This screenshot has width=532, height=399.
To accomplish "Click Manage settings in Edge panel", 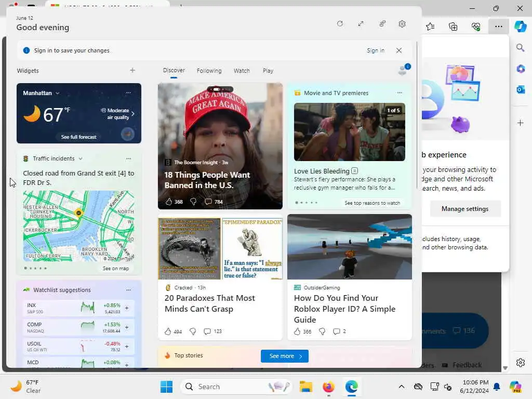I will click(465, 209).
